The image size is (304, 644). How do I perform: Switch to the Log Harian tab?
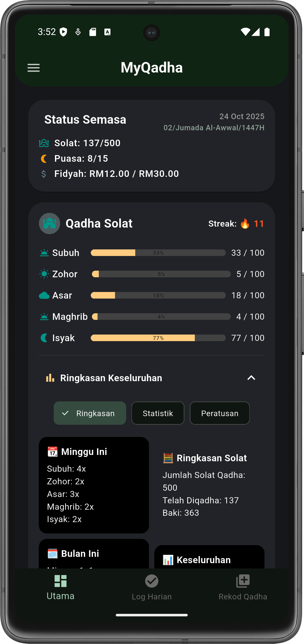click(151, 587)
